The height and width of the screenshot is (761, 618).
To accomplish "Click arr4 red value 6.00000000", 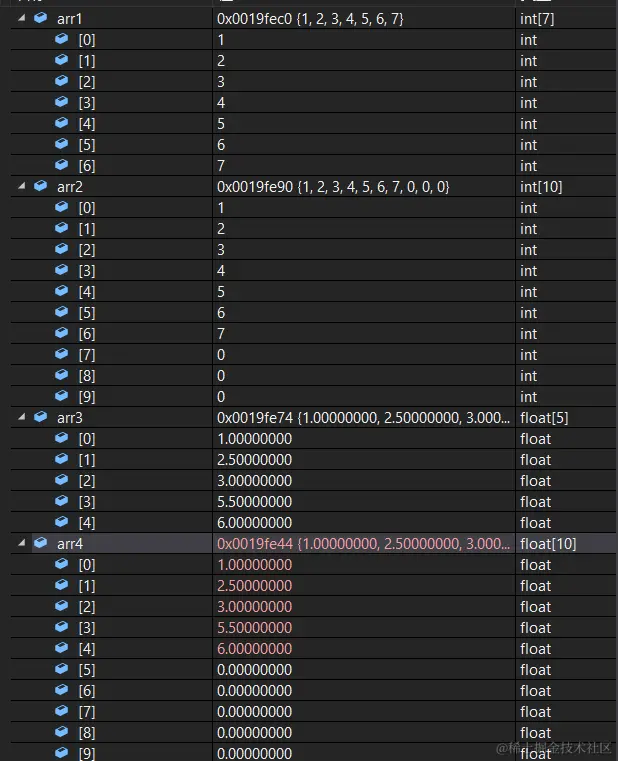I will [x=254, y=649].
